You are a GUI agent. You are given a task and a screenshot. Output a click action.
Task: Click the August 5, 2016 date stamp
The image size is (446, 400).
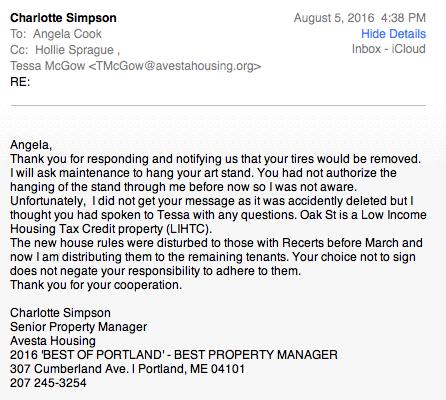(x=334, y=18)
